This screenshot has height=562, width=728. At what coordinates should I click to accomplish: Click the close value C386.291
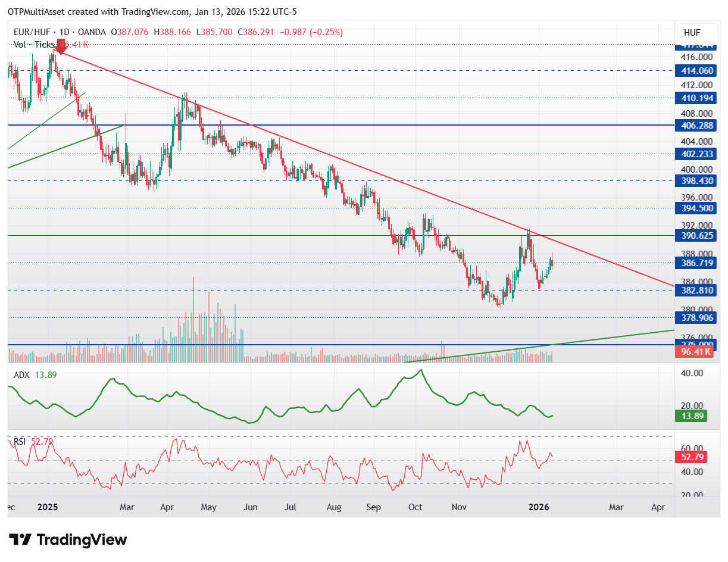coord(256,32)
